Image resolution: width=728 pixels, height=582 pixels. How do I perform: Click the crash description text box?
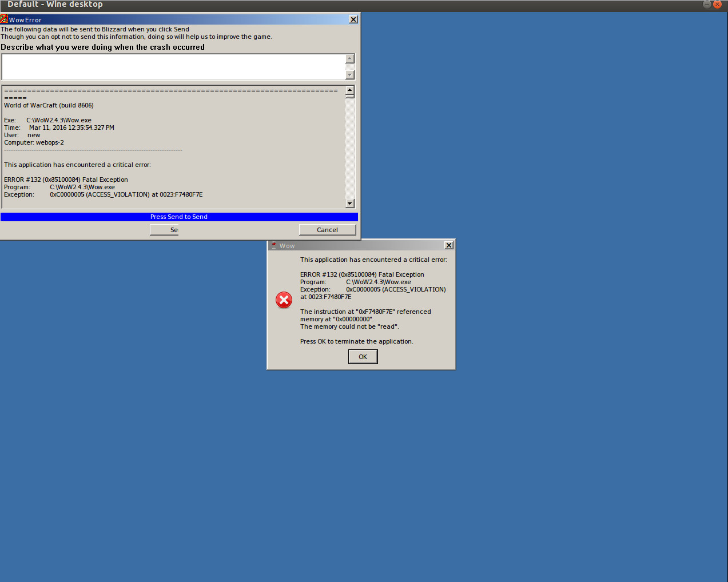click(x=174, y=67)
